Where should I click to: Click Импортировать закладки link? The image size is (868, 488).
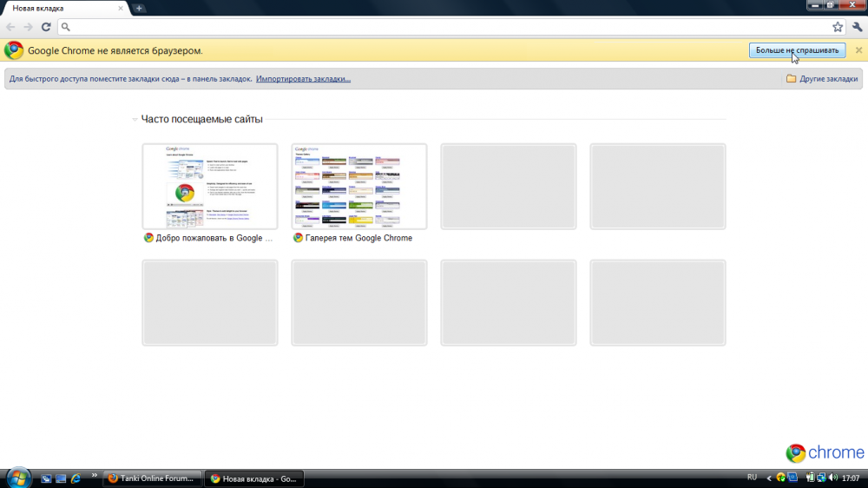(303, 79)
